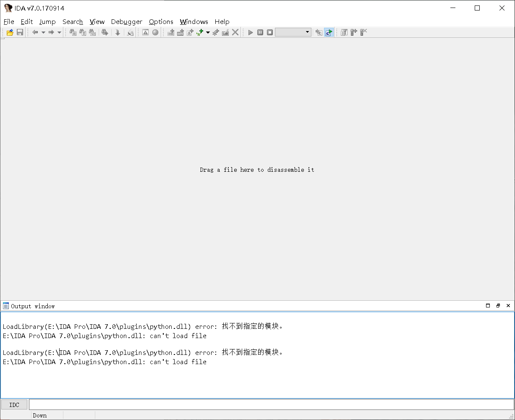Open the Search menu
Screen dimensions: 515x420
click(x=73, y=22)
